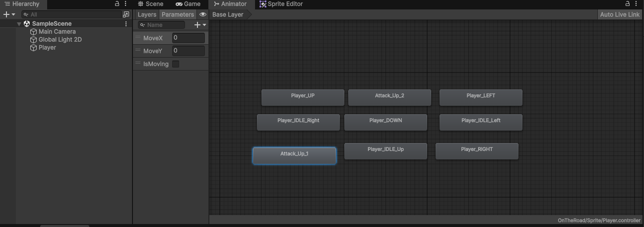Select the Global Light 2D object
The width and height of the screenshot is (644, 227).
tap(60, 40)
